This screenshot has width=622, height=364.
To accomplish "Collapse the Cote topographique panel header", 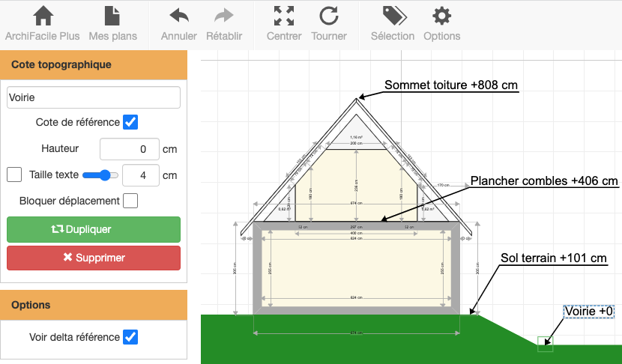I will click(94, 64).
